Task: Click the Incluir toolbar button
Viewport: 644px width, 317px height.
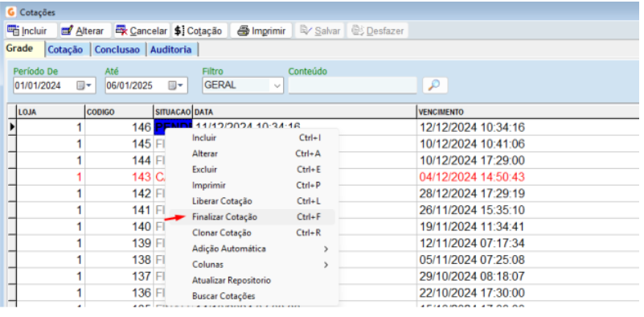Action: click(x=31, y=31)
